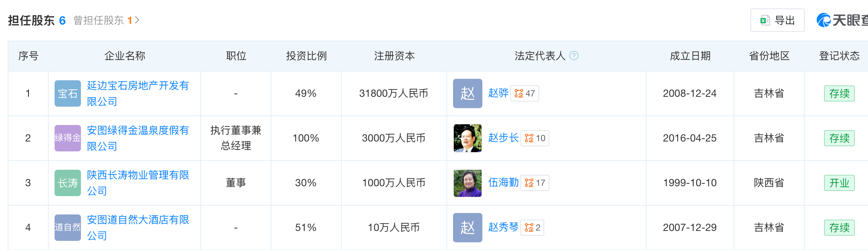Click the help icon beside 法定代表人
Screen dimensions: 868x250
[574, 56]
